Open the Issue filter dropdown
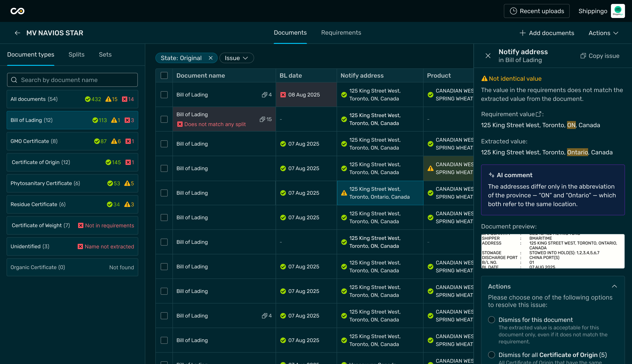This screenshot has width=632, height=364. point(236,58)
